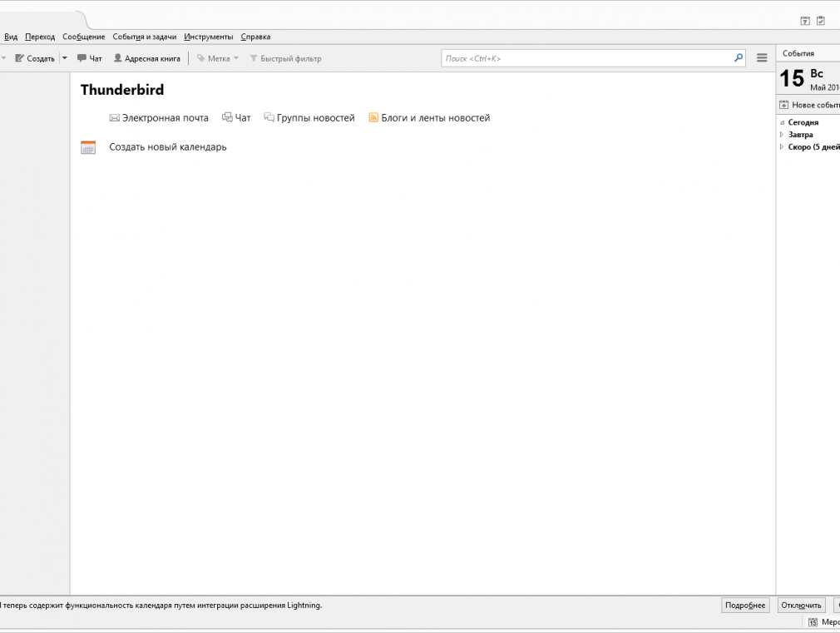Click the Новое событие button
The image size is (840, 633).
click(x=810, y=105)
